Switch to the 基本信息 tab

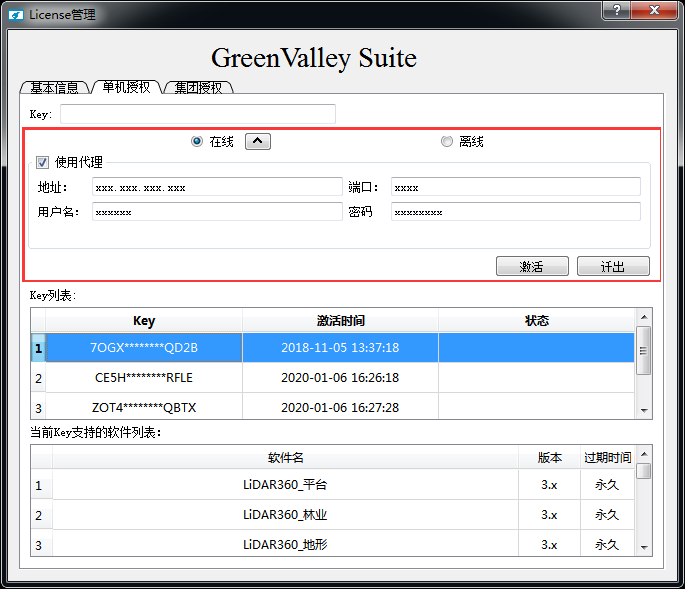pyautogui.click(x=55, y=87)
